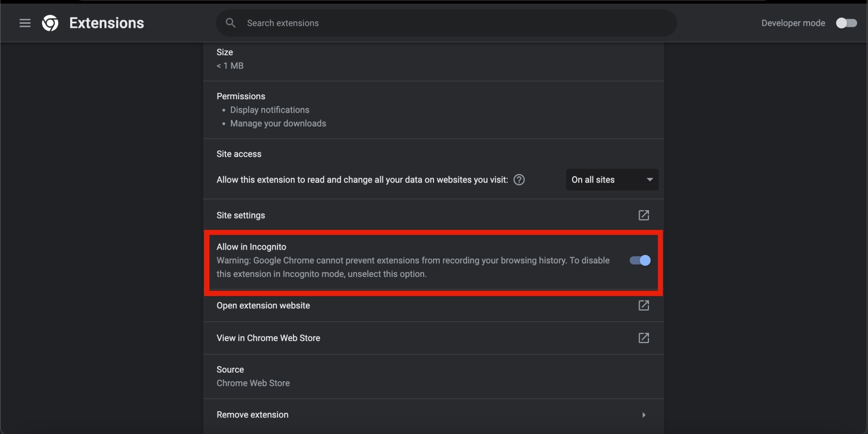Click the Extensions page title
Screen dimensions: 868x434
click(107, 23)
